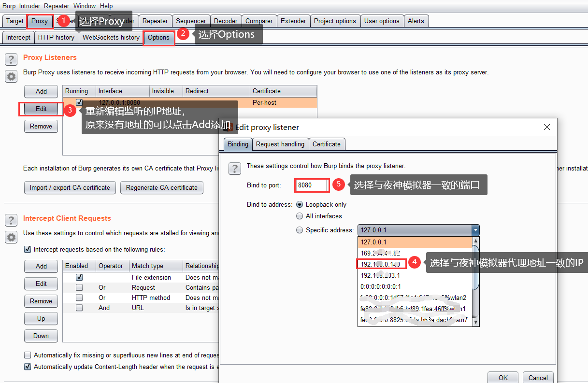Click Down button for intercept rules
The image size is (588, 383).
click(41, 336)
